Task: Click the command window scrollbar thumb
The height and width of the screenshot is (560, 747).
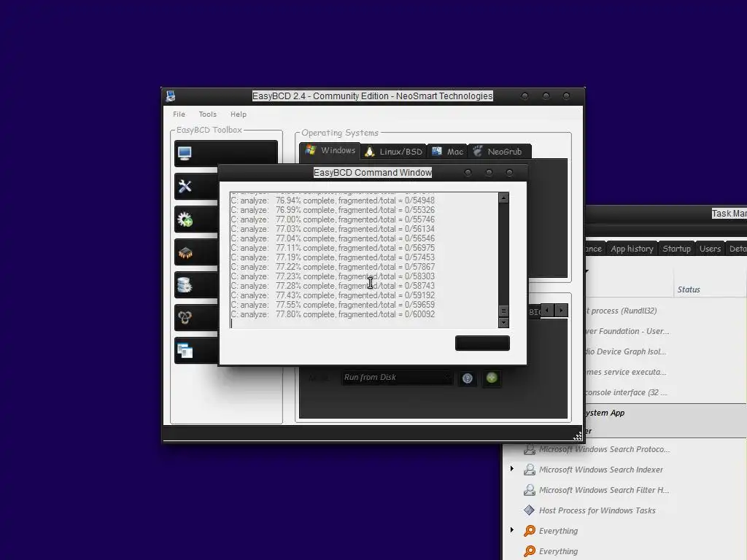Action: 503,311
